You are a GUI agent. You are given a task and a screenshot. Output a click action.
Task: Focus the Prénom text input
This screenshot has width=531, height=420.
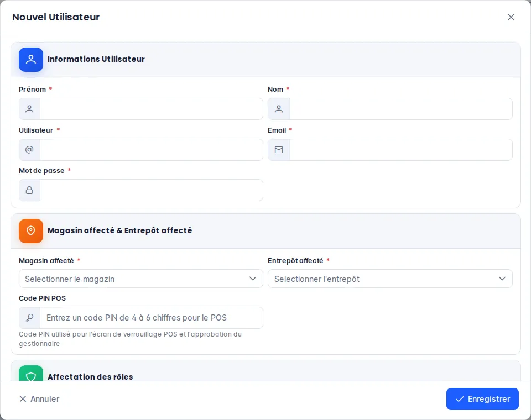(x=152, y=109)
